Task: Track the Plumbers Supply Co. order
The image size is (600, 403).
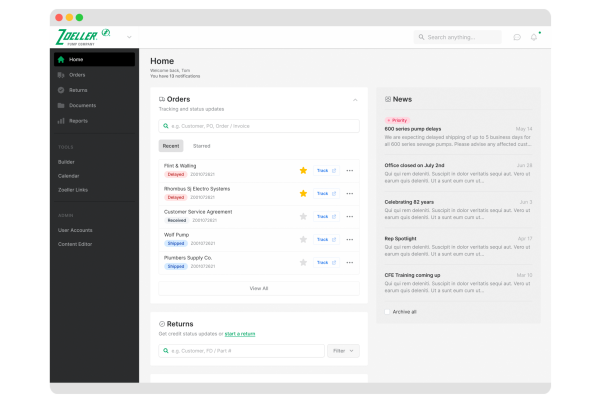Action: click(x=326, y=262)
